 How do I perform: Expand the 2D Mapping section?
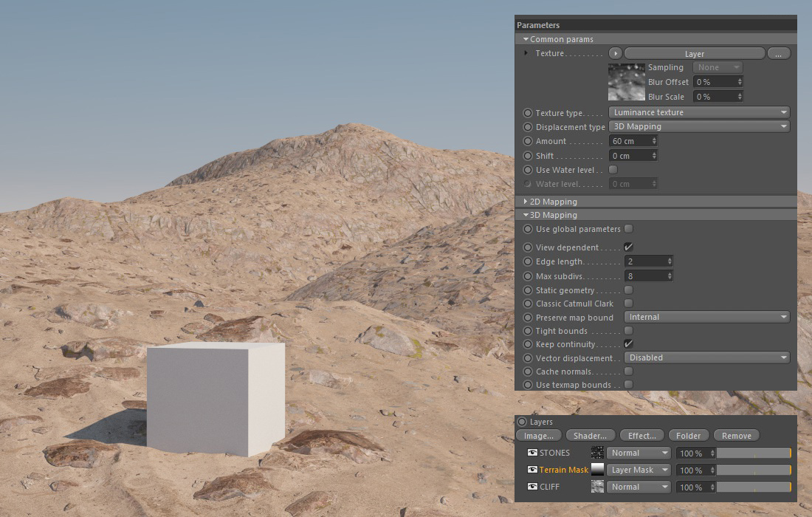[553, 202]
